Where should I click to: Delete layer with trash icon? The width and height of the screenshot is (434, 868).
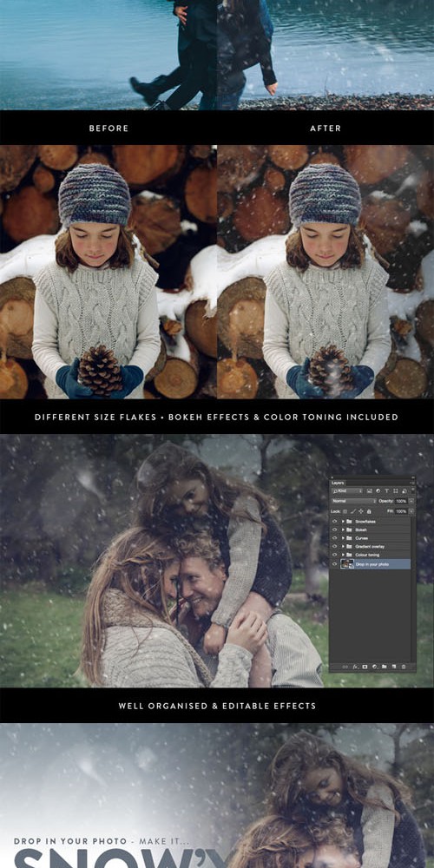404,667
